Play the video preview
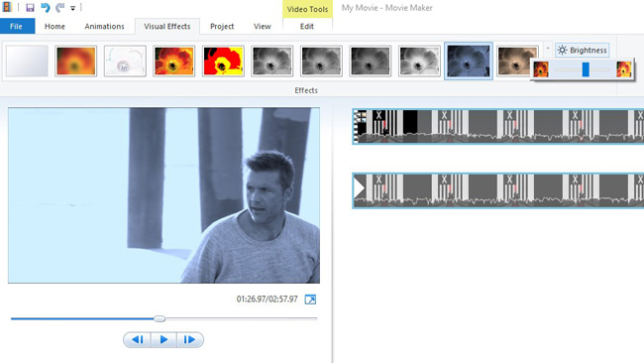 click(x=163, y=339)
